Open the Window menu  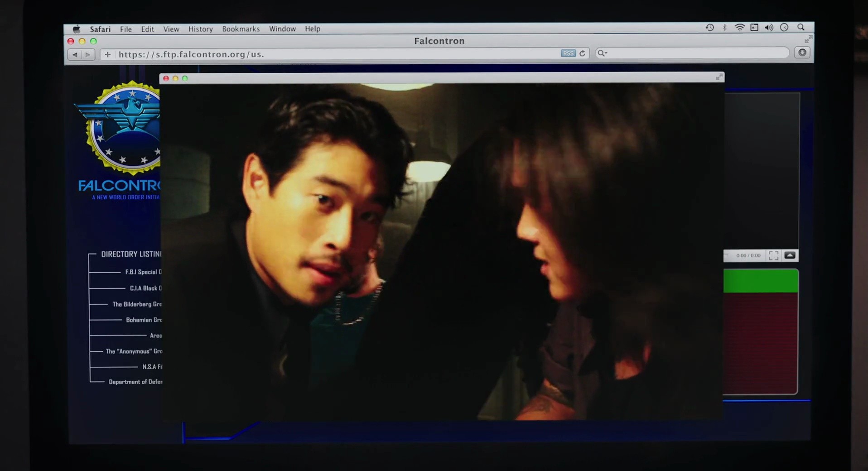[282, 29]
